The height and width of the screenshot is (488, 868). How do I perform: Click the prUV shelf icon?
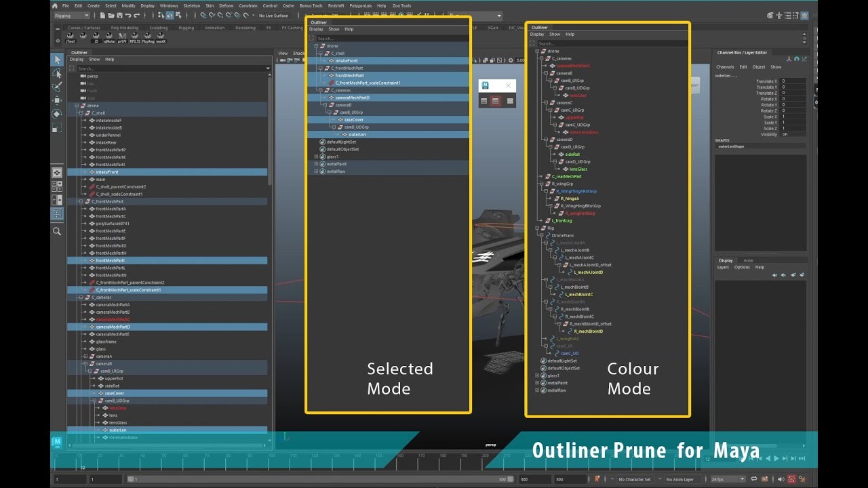122,34
